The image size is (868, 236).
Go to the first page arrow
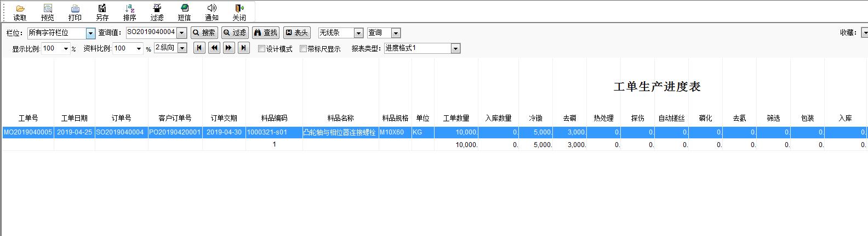click(x=199, y=48)
